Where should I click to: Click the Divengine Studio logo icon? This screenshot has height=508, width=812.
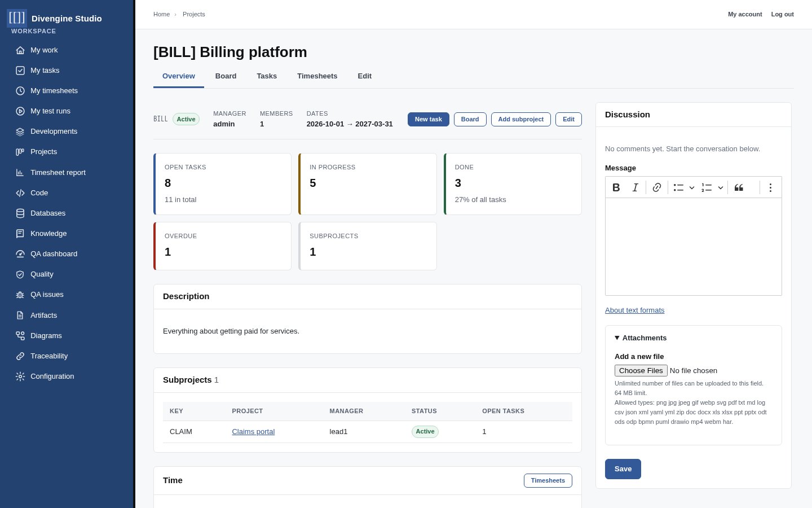[17, 18]
